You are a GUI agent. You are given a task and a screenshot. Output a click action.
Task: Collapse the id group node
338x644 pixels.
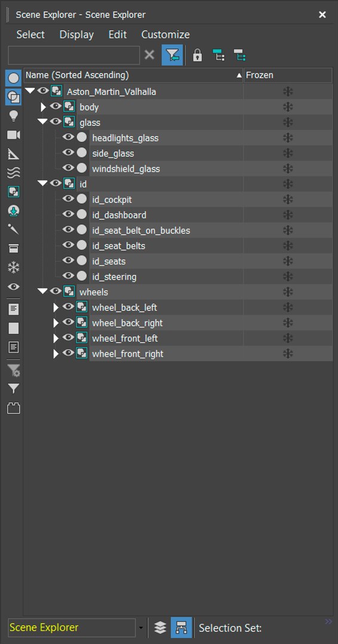(43, 183)
